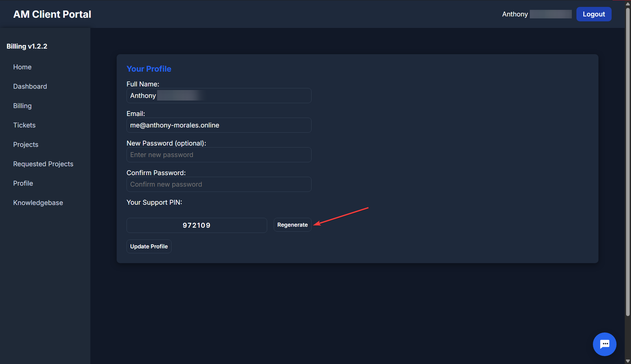Screen dimensions: 631x364
Task: Click the Confirm new password field
Action: [219, 184]
